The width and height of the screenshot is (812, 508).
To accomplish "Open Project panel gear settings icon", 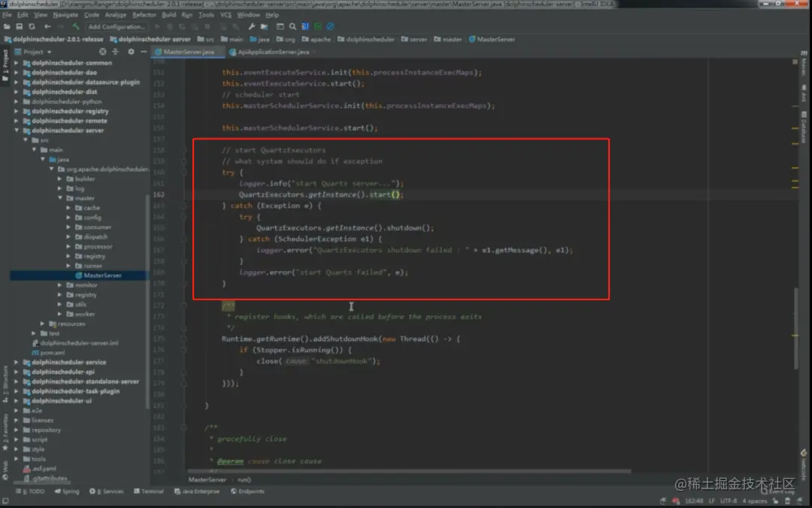I will (x=131, y=52).
